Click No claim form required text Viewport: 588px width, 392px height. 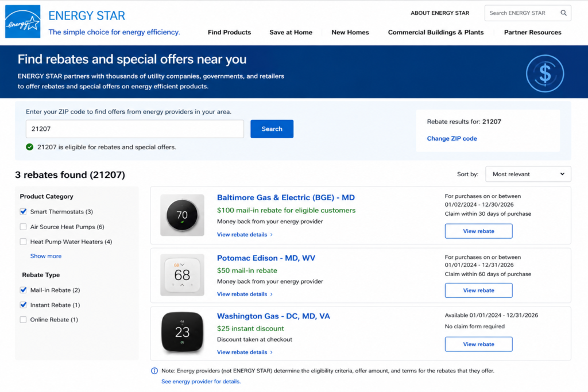pyautogui.click(x=475, y=327)
